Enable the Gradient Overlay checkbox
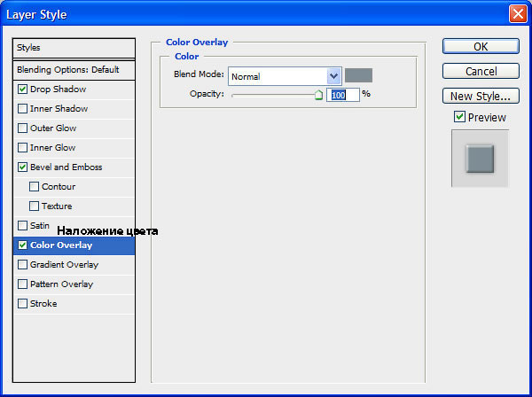 click(22, 264)
